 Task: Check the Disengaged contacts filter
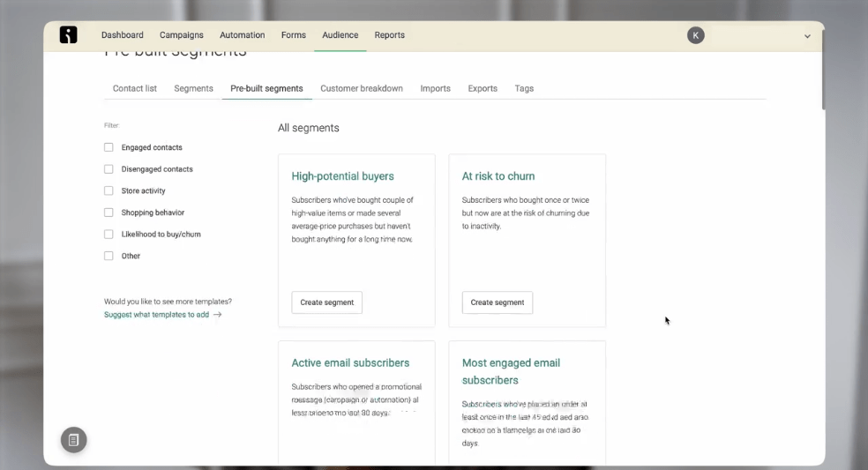tap(108, 168)
